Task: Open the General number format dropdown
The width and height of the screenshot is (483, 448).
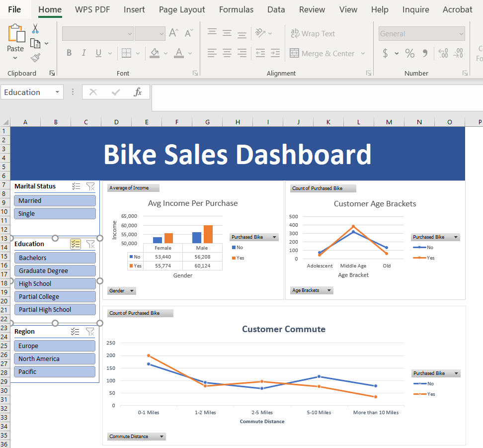Action: click(461, 34)
